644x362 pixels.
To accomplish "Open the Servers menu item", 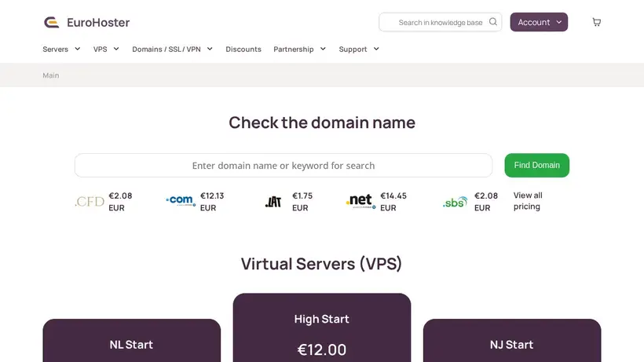I will 56,49.
